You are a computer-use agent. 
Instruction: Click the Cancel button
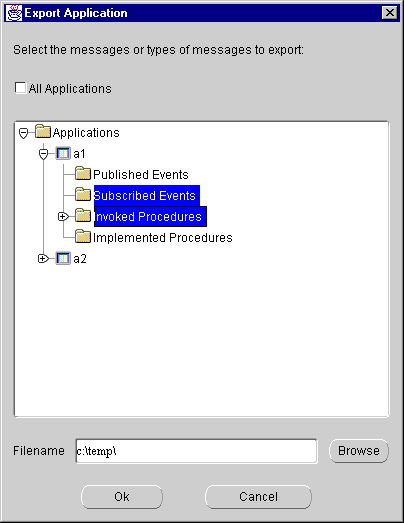point(258,497)
